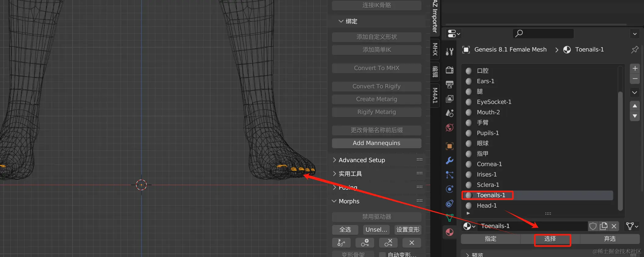Click the 设置变形 button
Image resolution: width=644 pixels, height=257 pixels.
point(408,230)
